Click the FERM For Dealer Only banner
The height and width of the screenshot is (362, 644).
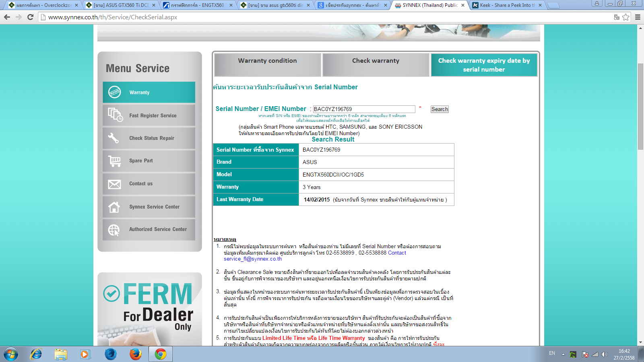tap(150, 309)
